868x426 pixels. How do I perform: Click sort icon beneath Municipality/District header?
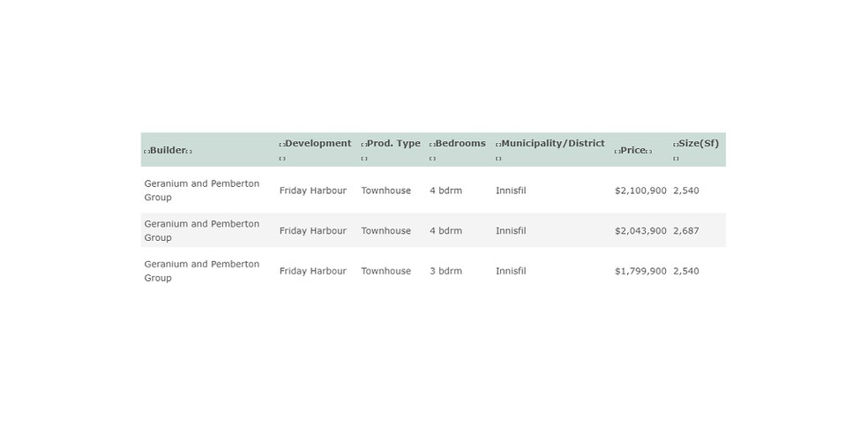pyautogui.click(x=498, y=159)
